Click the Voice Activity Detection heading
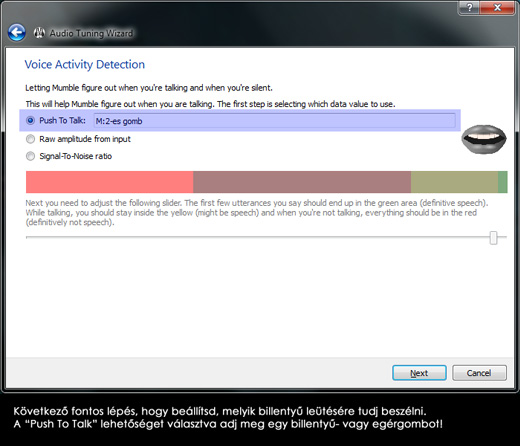The height and width of the screenshot is (446, 520). (x=85, y=64)
